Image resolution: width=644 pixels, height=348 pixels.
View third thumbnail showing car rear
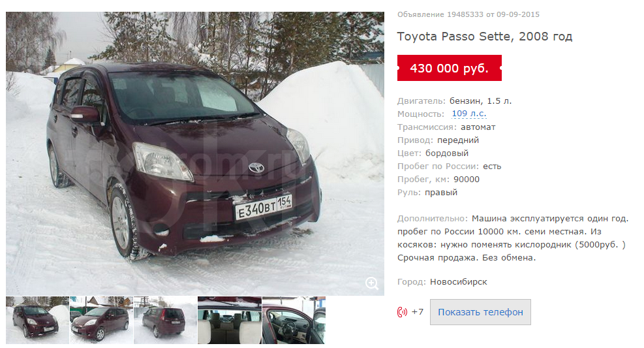165,320
